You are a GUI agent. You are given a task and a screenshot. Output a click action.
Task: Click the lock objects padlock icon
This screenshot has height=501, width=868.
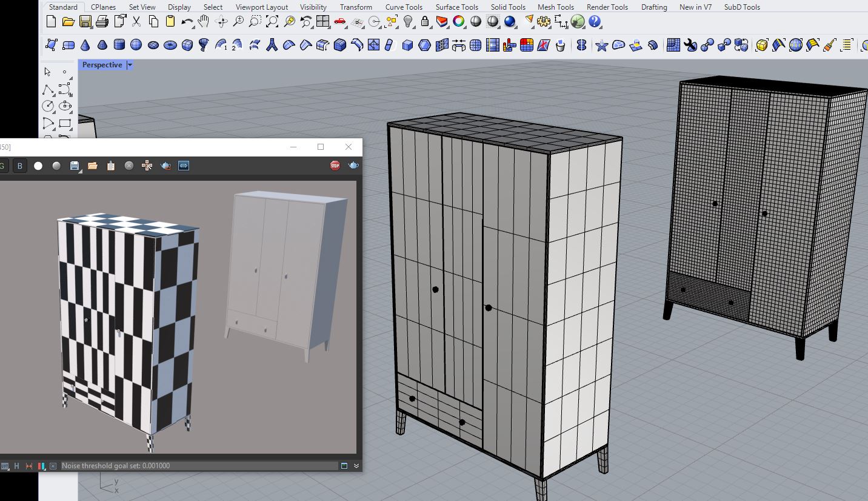(425, 22)
